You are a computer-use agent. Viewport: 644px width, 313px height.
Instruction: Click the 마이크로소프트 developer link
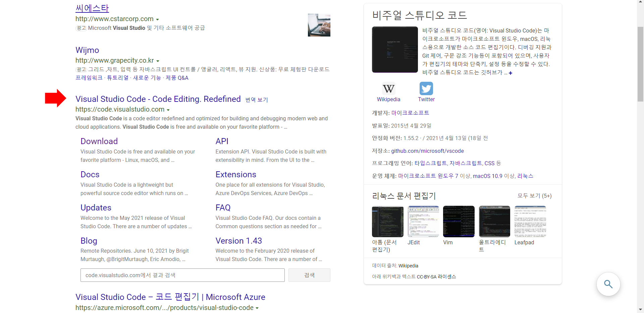coord(410,113)
